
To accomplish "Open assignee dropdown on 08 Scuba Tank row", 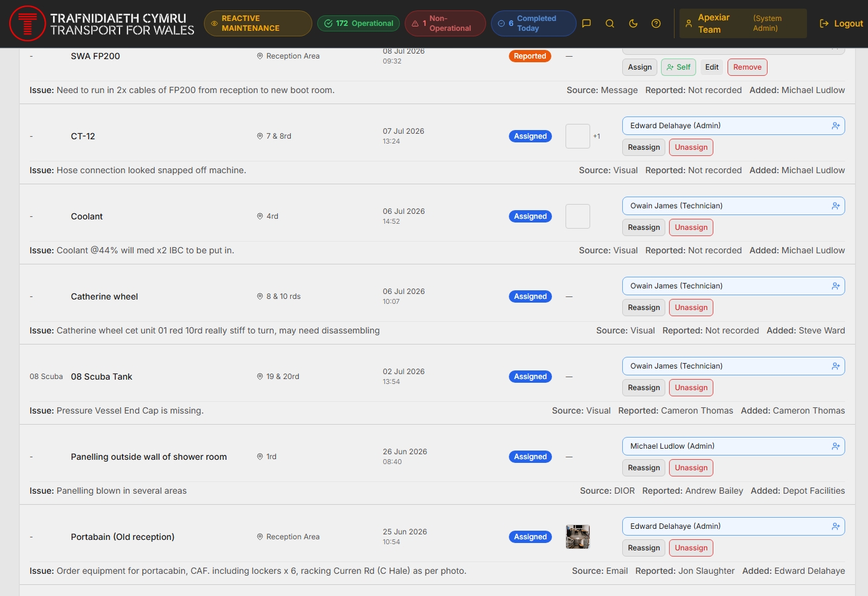I will tap(733, 366).
